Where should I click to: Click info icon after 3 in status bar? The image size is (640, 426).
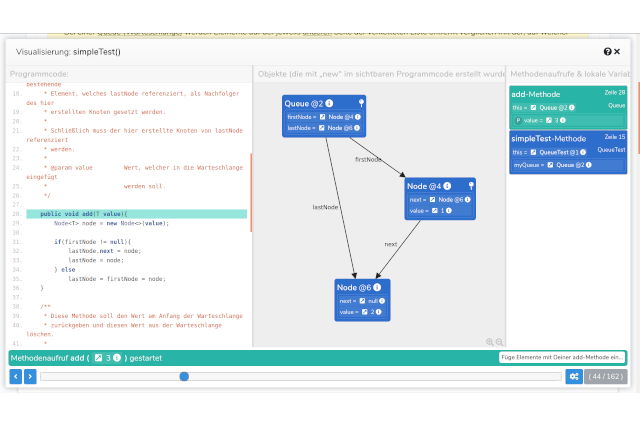point(117,358)
